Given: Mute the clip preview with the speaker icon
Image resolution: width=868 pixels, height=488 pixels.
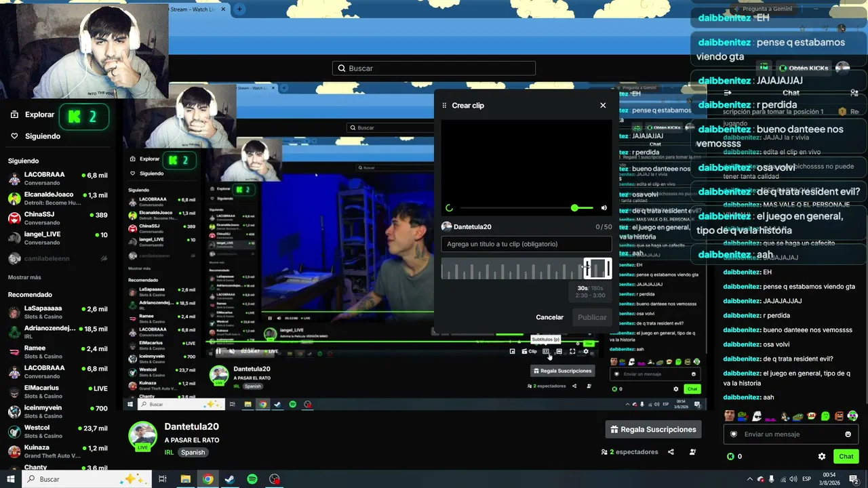Looking at the screenshot, I should [604, 208].
